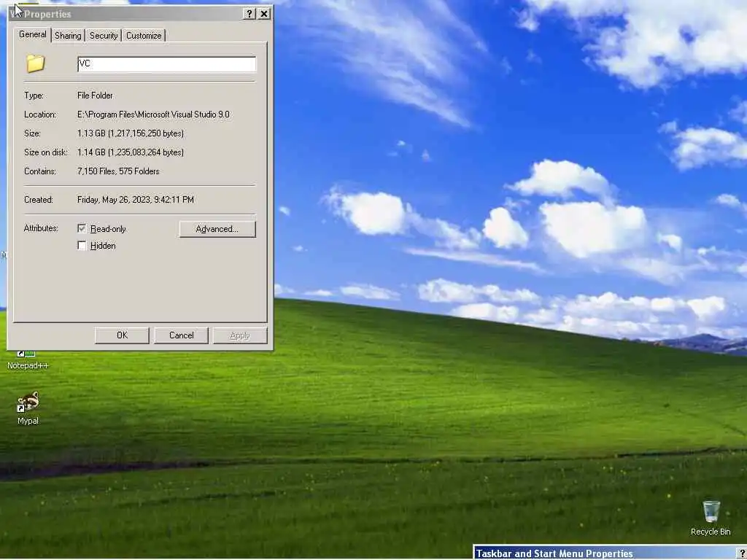Switch to the Sharing tab
Viewport: 747px width, 560px height.
pyautogui.click(x=68, y=36)
